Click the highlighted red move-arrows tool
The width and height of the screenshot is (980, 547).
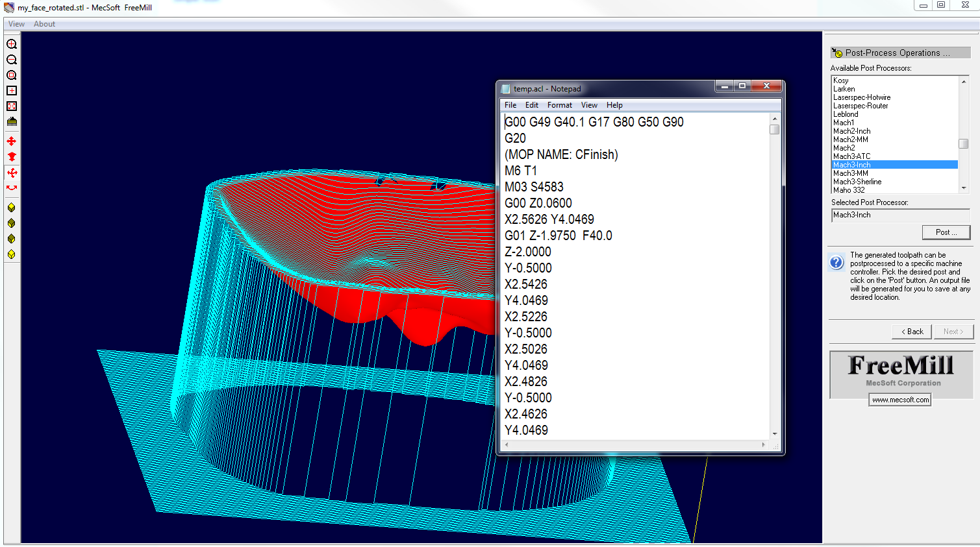(12, 173)
